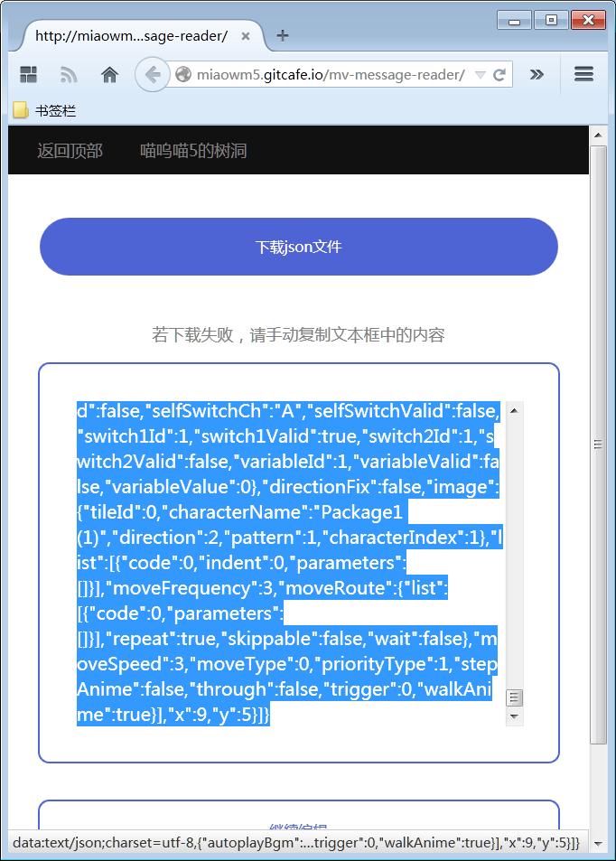
Task: Open the hamburger browser menu
Action: pos(583,74)
